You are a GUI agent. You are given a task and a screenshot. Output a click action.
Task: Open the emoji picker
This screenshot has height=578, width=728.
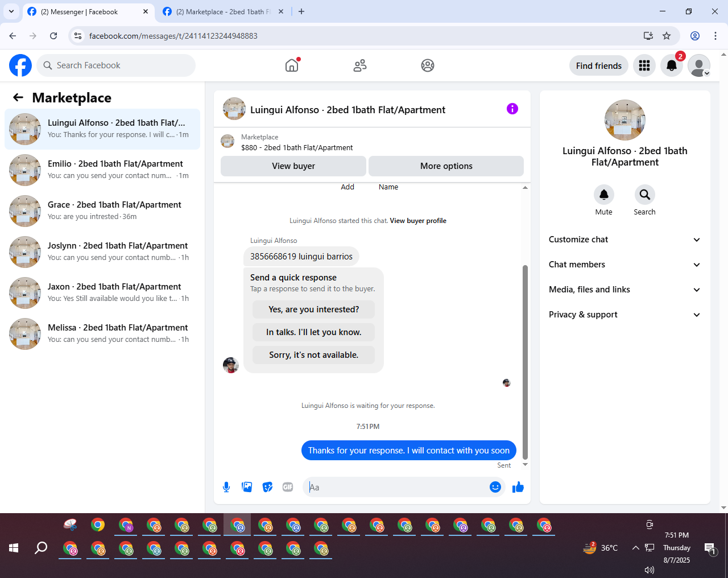click(x=495, y=487)
